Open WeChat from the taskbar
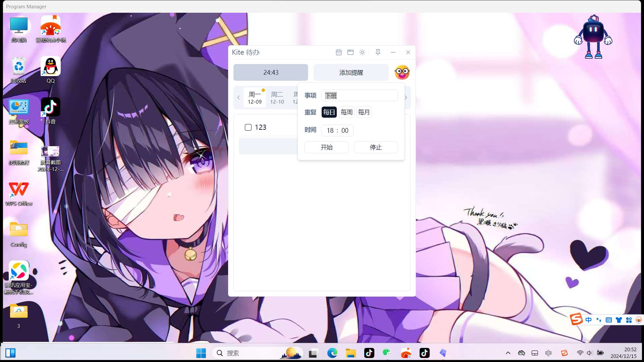The height and width of the screenshot is (362, 644). point(387,353)
